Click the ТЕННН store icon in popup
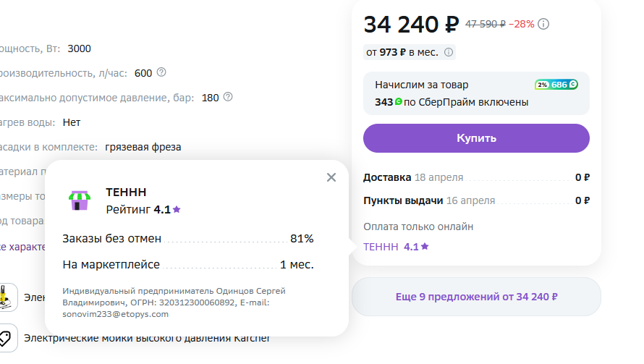Image resolution: width=644 pixels, height=364 pixels. point(80,200)
